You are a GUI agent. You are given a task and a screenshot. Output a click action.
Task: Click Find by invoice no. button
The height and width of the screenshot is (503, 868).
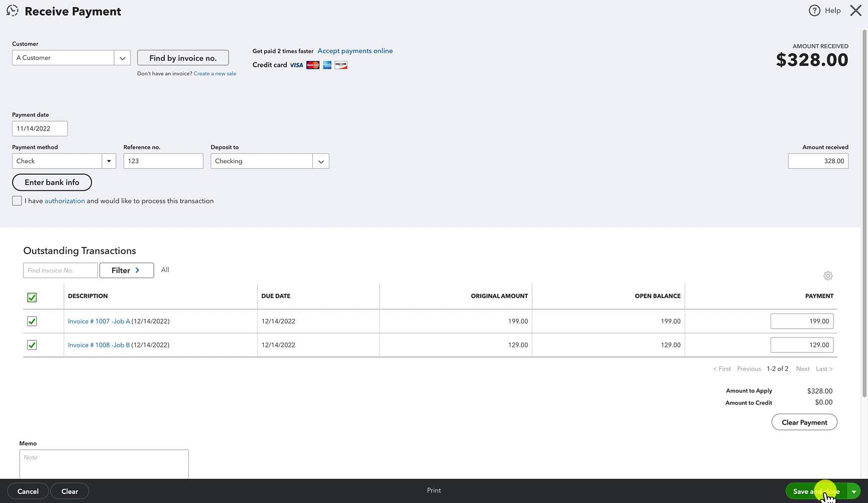pos(183,58)
